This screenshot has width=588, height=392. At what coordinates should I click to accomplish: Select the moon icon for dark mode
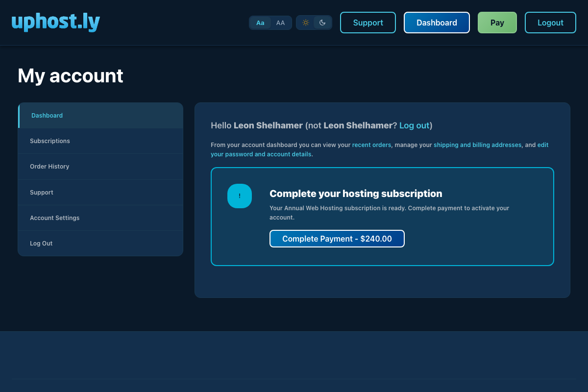pyautogui.click(x=322, y=22)
